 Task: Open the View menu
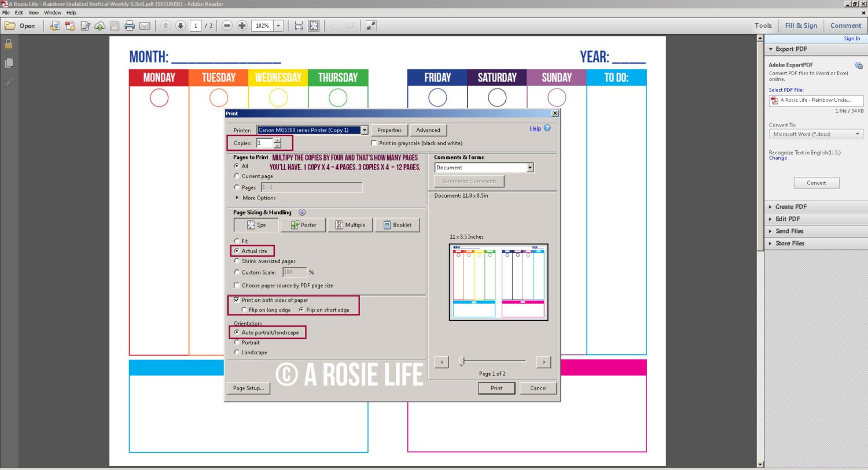[x=34, y=12]
